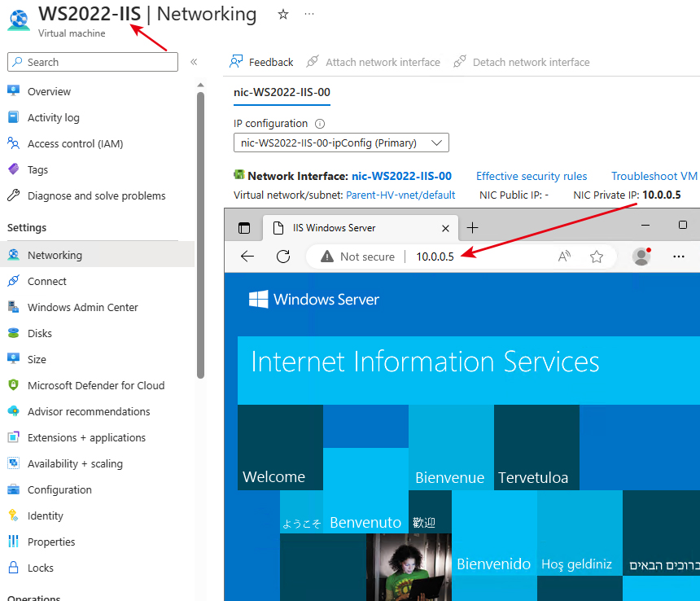This screenshot has width=700, height=601.
Task: Click Attach network interface
Action: click(x=374, y=62)
